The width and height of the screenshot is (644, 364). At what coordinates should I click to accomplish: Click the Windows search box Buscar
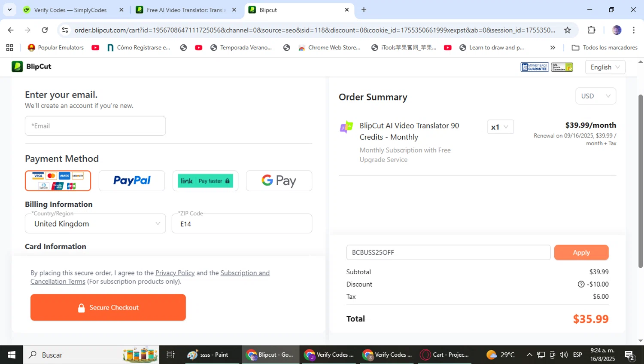pos(91,355)
